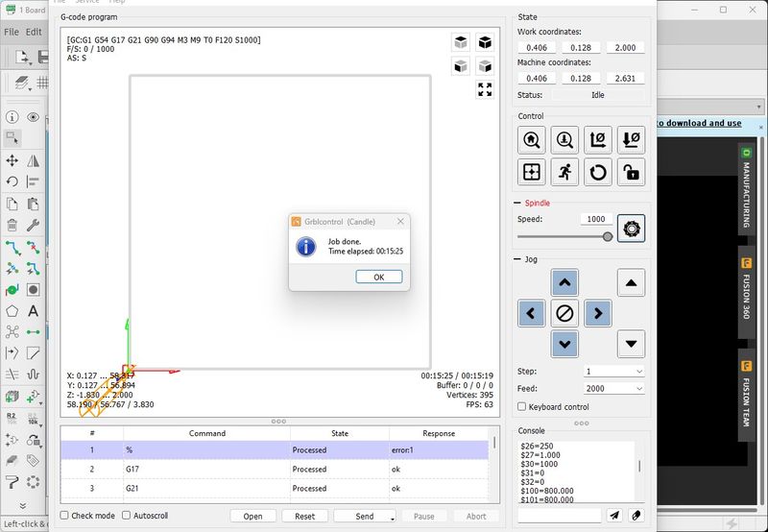Select G-code table row G17
This screenshot has width=768, height=532.
[x=275, y=469]
